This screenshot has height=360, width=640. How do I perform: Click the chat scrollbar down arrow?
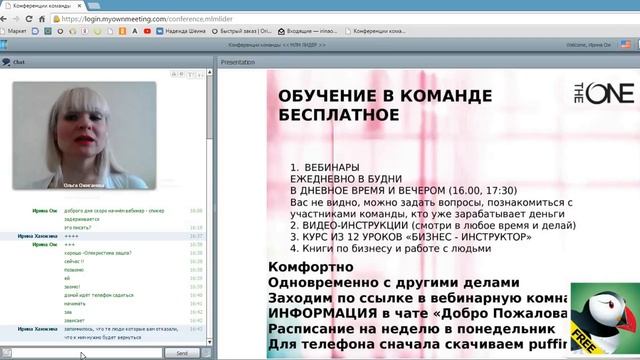[x=209, y=342]
